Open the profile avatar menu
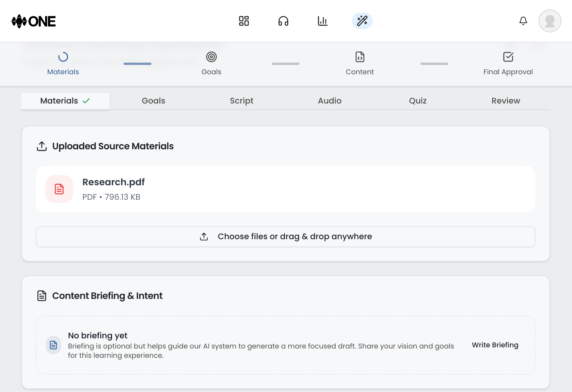This screenshot has height=392, width=572. (x=550, y=21)
